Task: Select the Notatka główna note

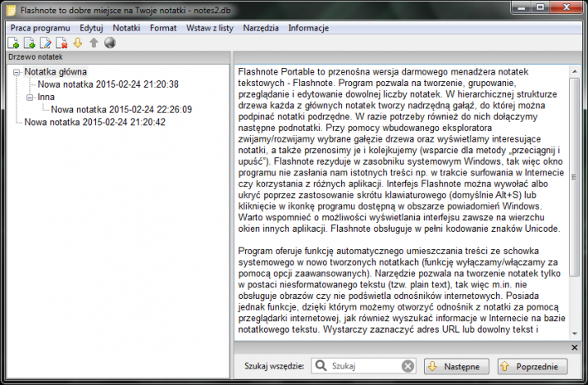Action: coord(55,72)
